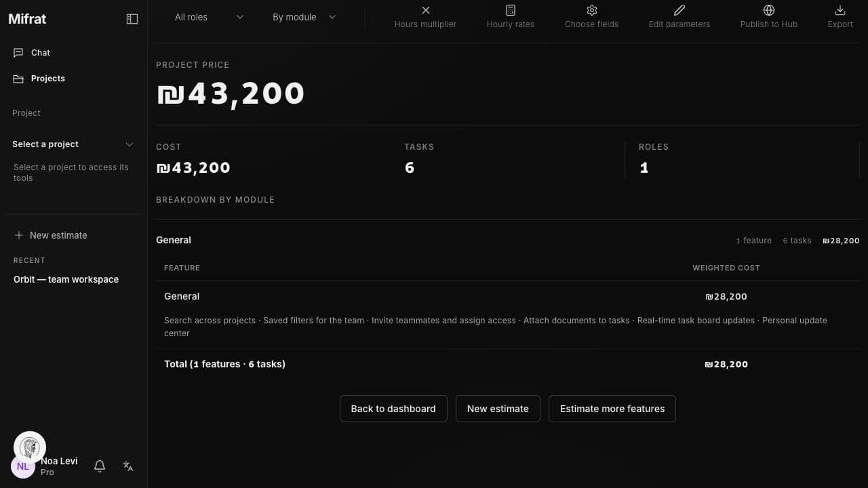This screenshot has width=868, height=488.
Task: Click the plus icon beside New estimate
Action: pyautogui.click(x=19, y=235)
